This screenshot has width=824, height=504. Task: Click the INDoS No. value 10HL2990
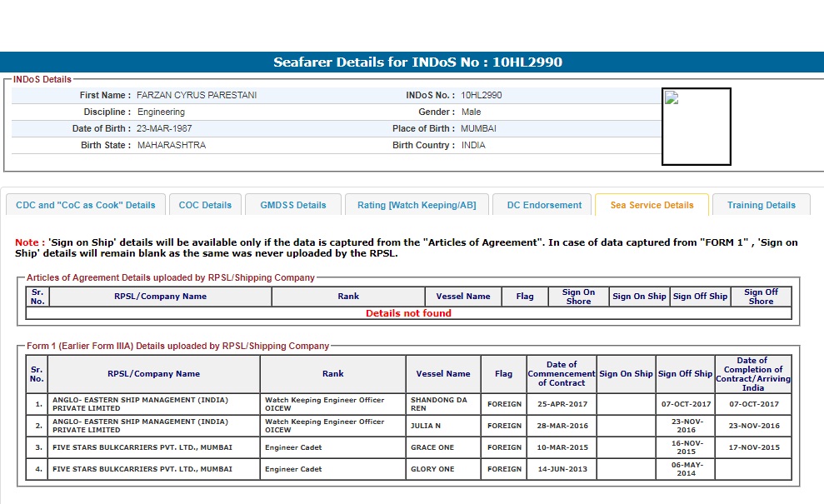click(482, 95)
